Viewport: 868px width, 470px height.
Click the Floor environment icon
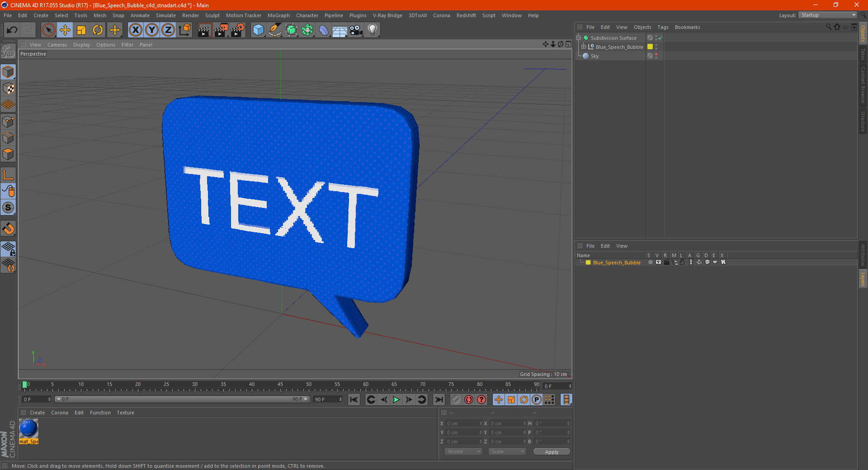tap(340, 30)
